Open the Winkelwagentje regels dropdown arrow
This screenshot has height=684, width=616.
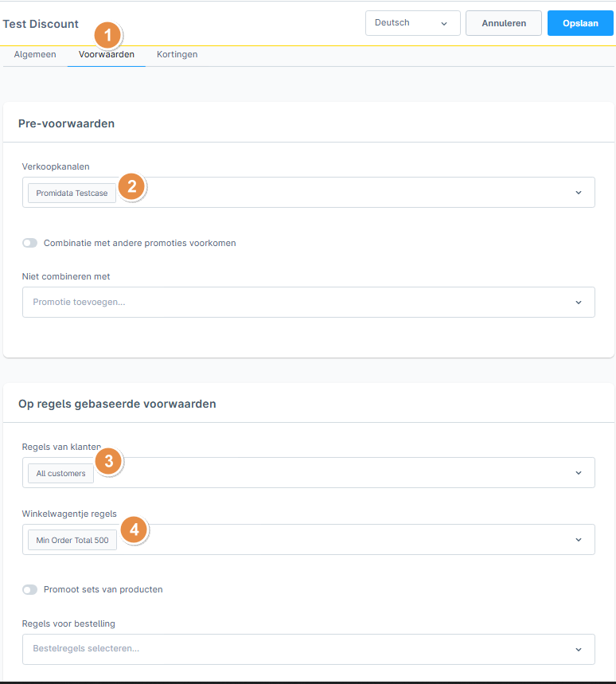point(579,540)
